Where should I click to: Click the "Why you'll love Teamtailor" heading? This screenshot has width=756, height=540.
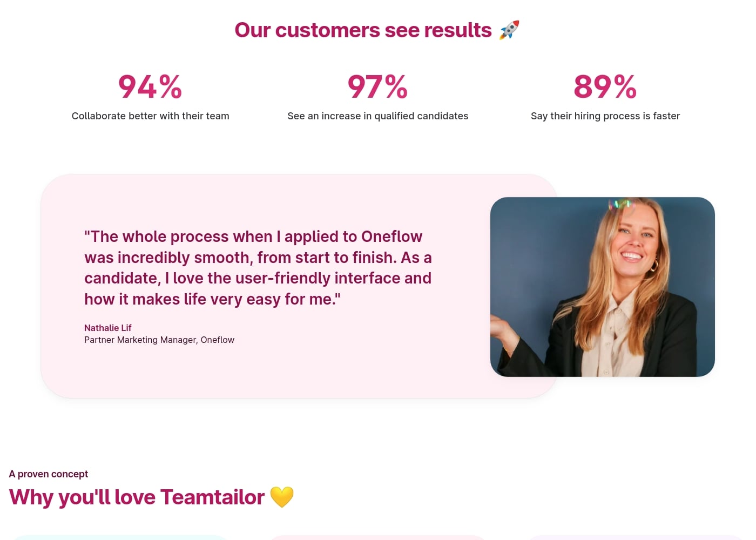pyautogui.click(x=137, y=497)
